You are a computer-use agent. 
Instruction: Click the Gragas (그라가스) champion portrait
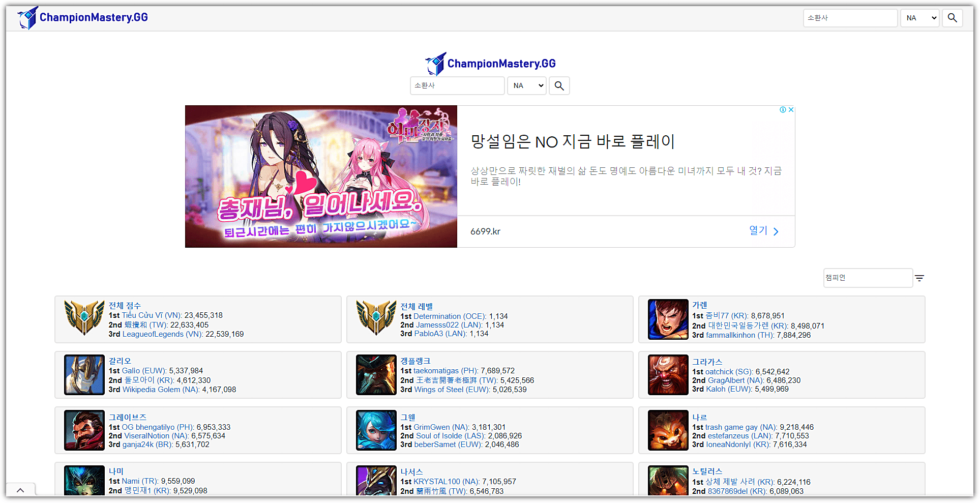click(668, 375)
